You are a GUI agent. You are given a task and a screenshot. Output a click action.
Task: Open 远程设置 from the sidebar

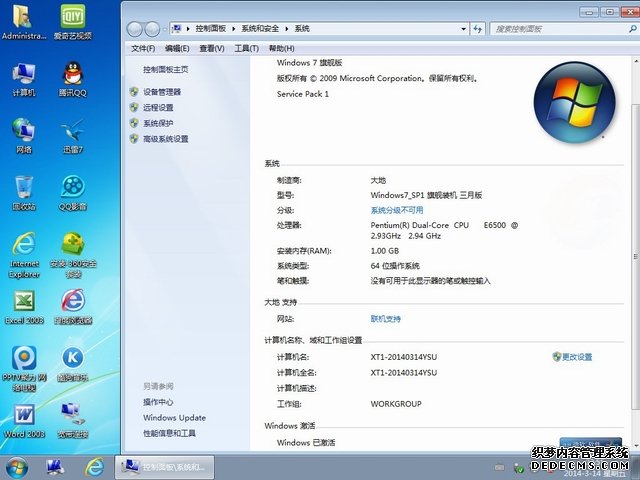pos(158,108)
